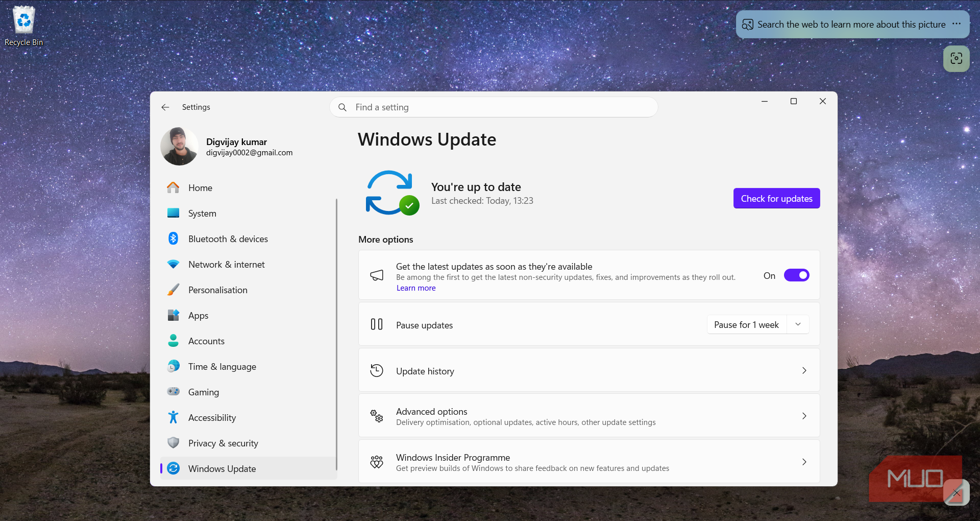Viewport: 980px width, 521px height.
Task: Open Update history via its chevron
Action: point(804,370)
